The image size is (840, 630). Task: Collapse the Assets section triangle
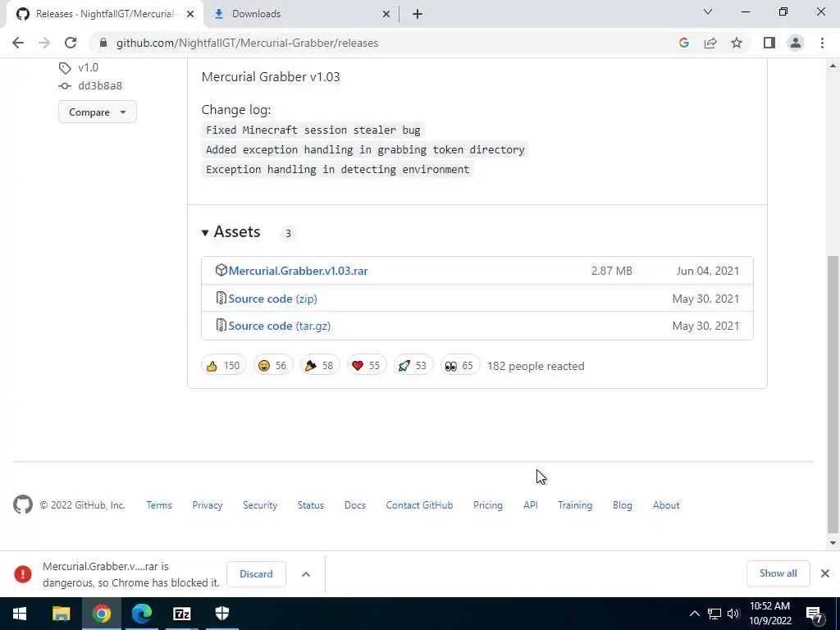[x=205, y=232]
